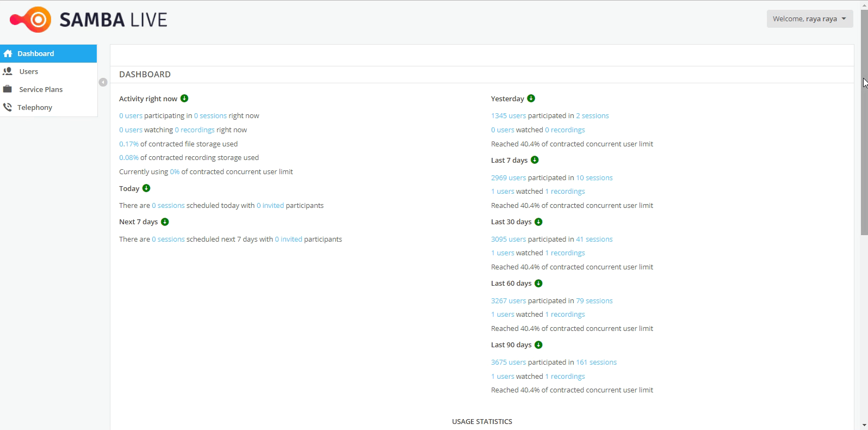Click green download icon beside Last 7 days
Image resolution: width=868 pixels, height=430 pixels.
tap(535, 160)
